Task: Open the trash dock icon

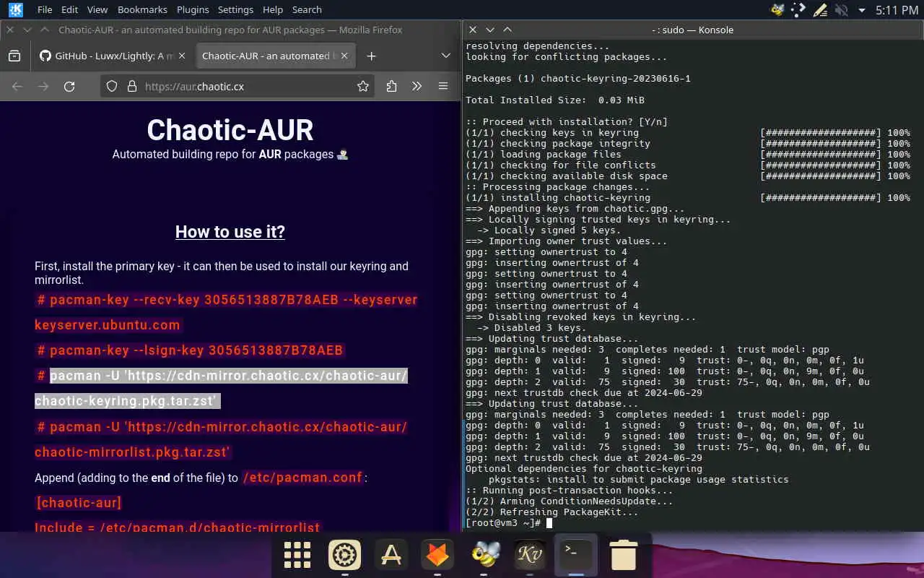Action: [623, 555]
